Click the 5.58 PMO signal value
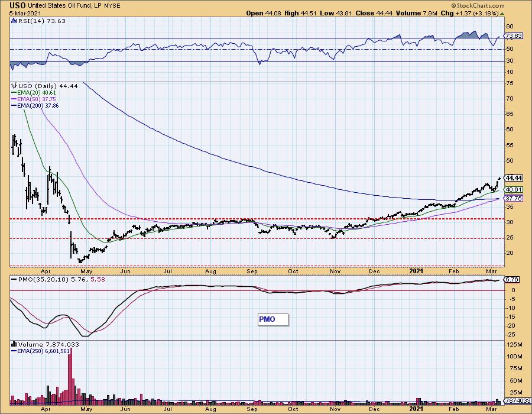Screen dimensions: 532x414 click(98, 280)
